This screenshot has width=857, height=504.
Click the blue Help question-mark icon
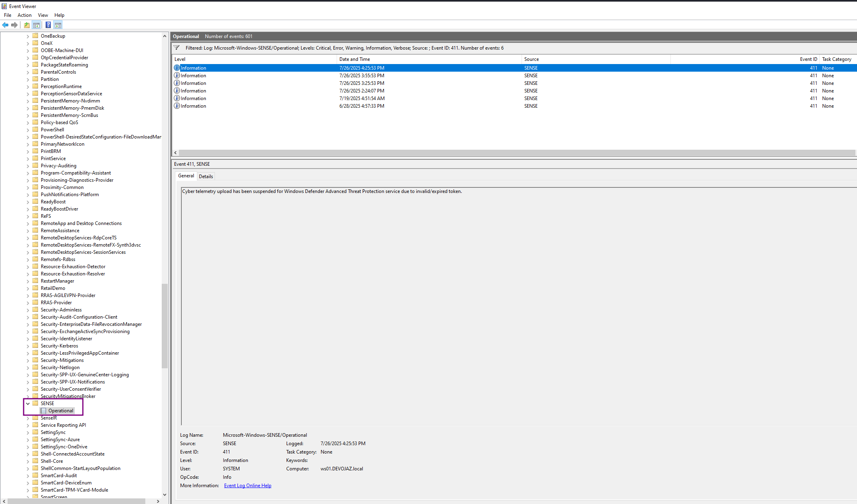(48, 25)
